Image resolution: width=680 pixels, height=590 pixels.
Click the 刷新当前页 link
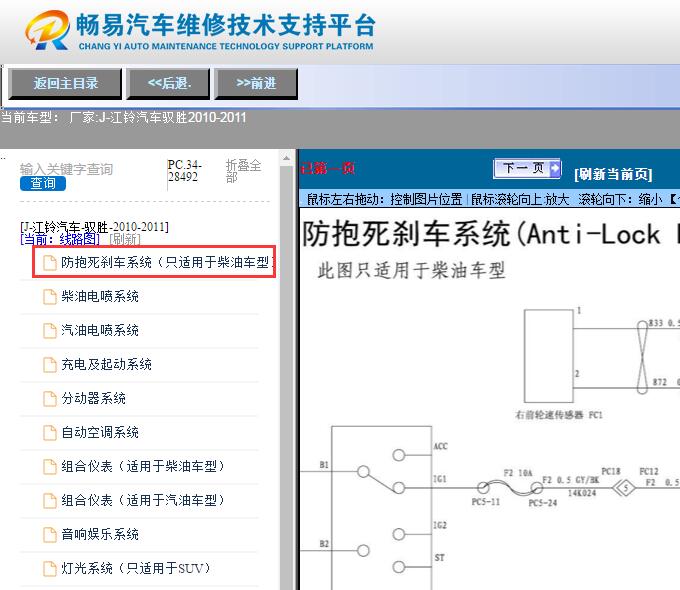click(613, 174)
